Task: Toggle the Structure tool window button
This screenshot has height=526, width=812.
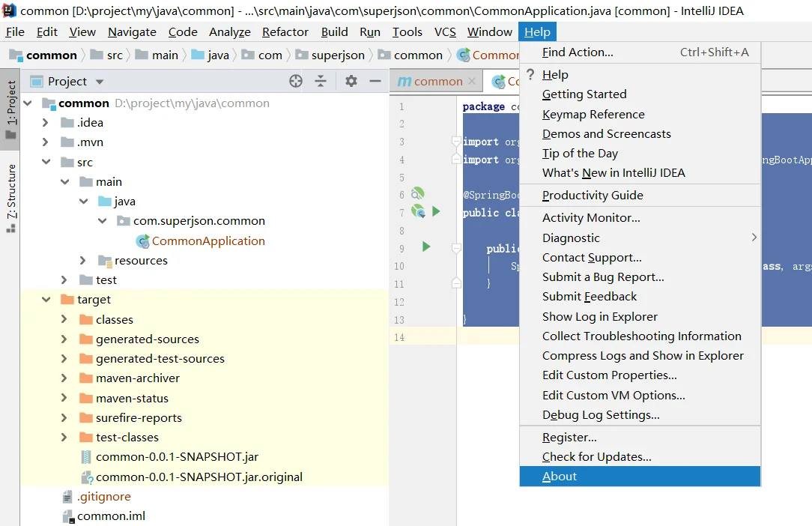Action: click(x=11, y=198)
